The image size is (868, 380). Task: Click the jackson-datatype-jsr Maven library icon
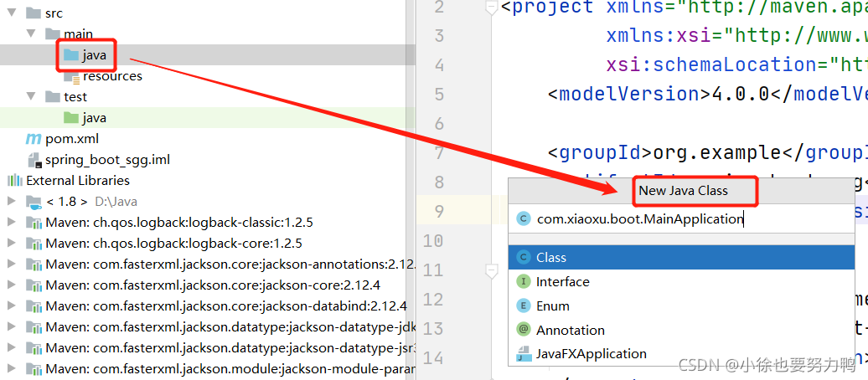pyautogui.click(x=34, y=348)
